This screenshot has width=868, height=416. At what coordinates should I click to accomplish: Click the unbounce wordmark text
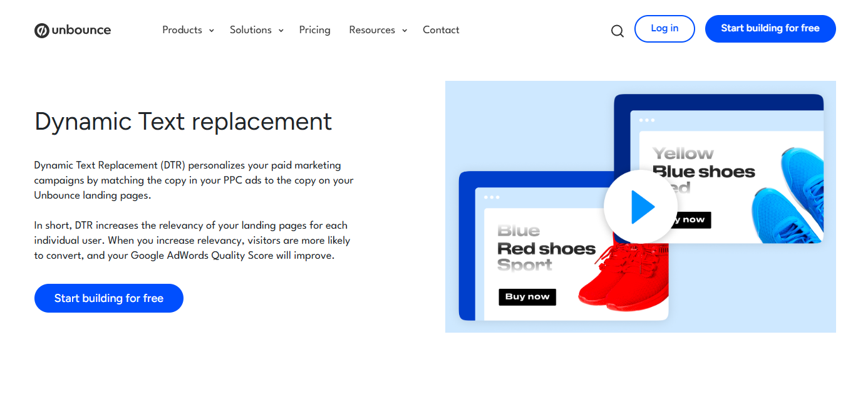[81, 30]
